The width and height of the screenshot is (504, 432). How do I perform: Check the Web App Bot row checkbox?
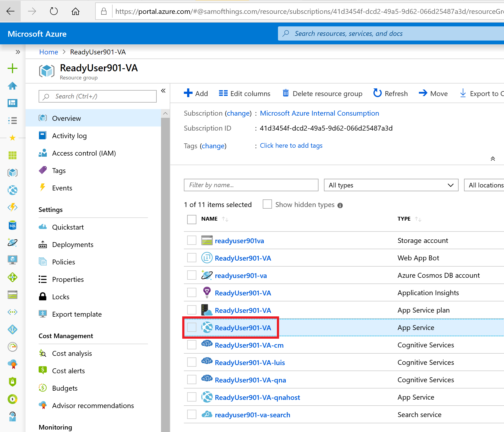(192, 258)
